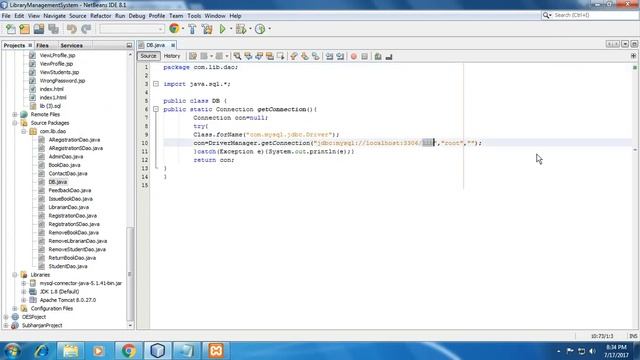Open the Tools menu
Screen dimensions: 640x360
194,16
